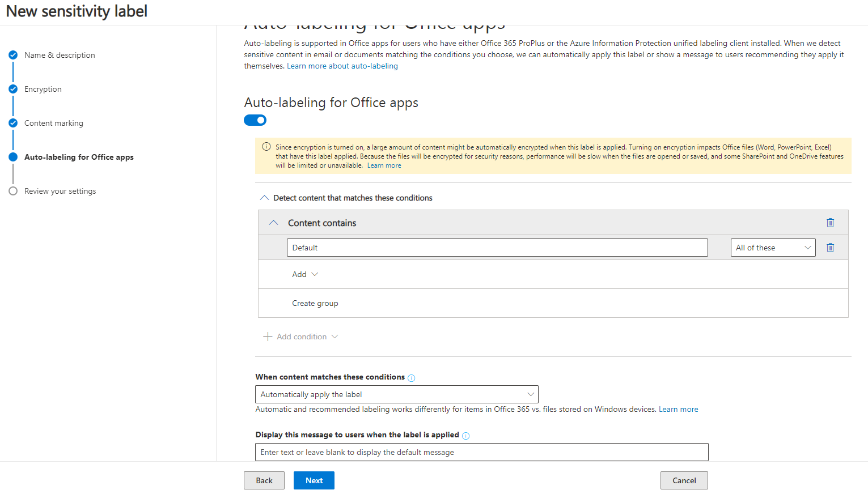
Task: Click the plus icon for Add condition
Action: pyautogui.click(x=268, y=337)
